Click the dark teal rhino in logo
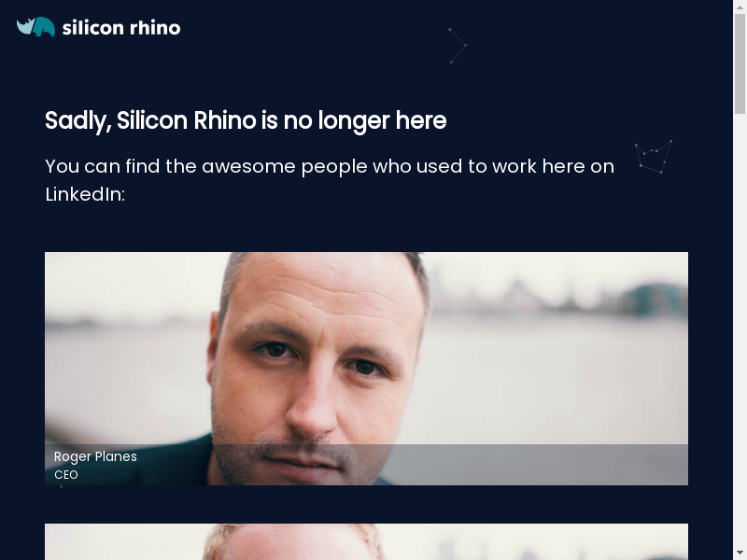The height and width of the screenshot is (560, 747). (x=44, y=27)
